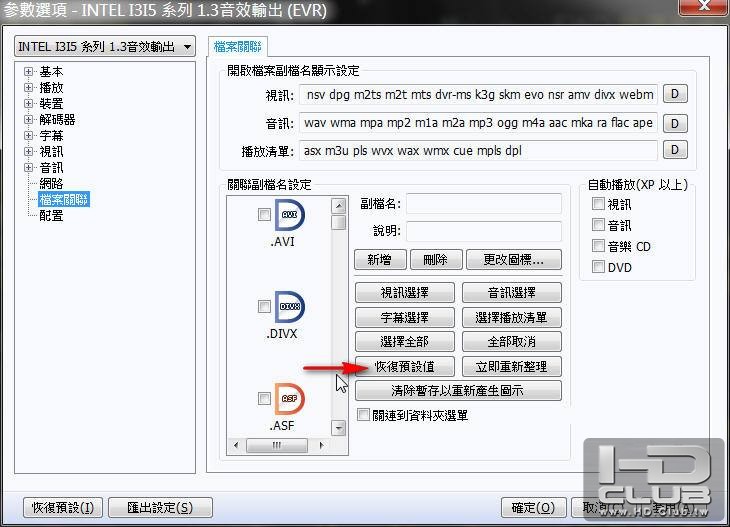The width and height of the screenshot is (730, 527).
Task: Select 配置 in the settings tree
Action: (51, 216)
